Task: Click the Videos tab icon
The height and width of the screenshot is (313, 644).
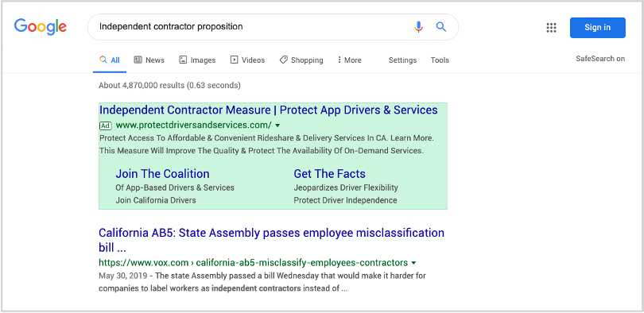Action: 234,60
